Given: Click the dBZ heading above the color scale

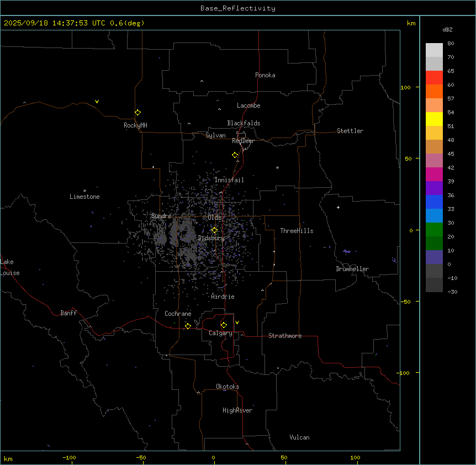Looking at the screenshot, I should pos(448,29).
